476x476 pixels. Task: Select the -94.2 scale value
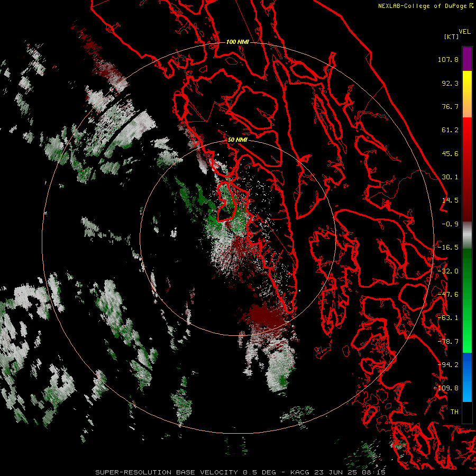point(448,365)
